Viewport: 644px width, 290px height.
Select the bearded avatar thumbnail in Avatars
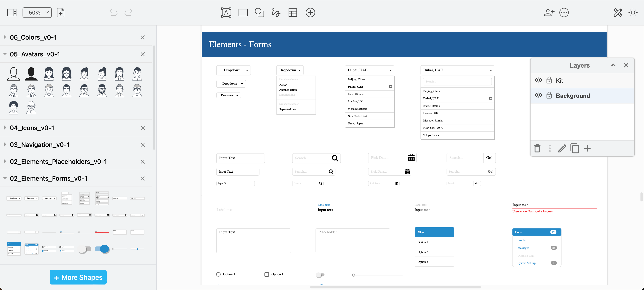pos(102,91)
